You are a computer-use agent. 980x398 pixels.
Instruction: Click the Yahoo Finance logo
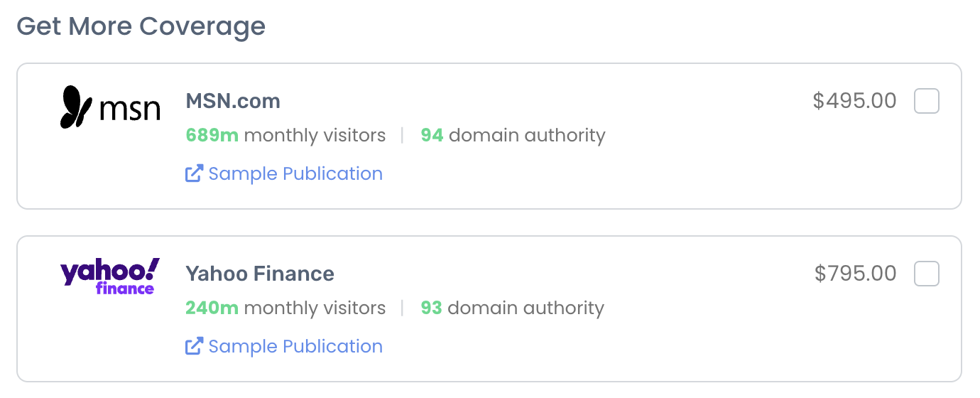point(110,276)
